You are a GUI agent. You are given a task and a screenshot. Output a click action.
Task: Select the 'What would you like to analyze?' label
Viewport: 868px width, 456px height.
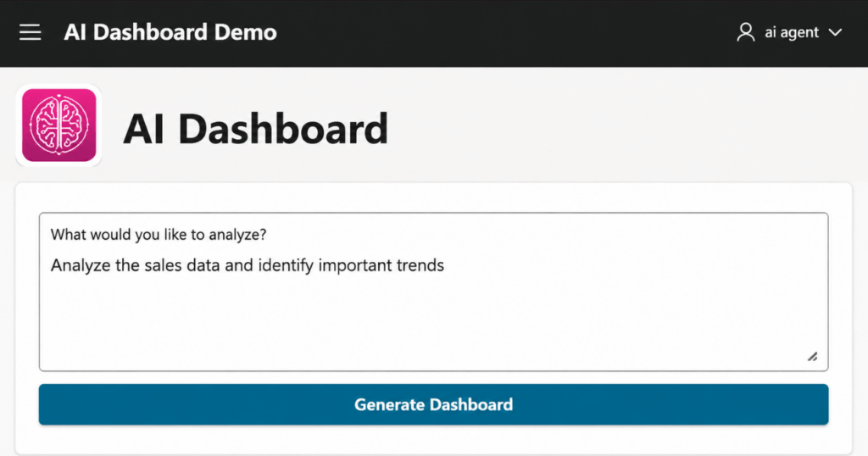coord(159,235)
